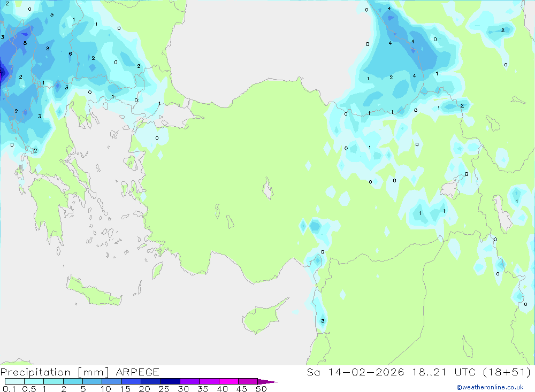Click the forecast offset "(18+51)"
The width and height of the screenshot is (535, 392).
coord(507,372)
